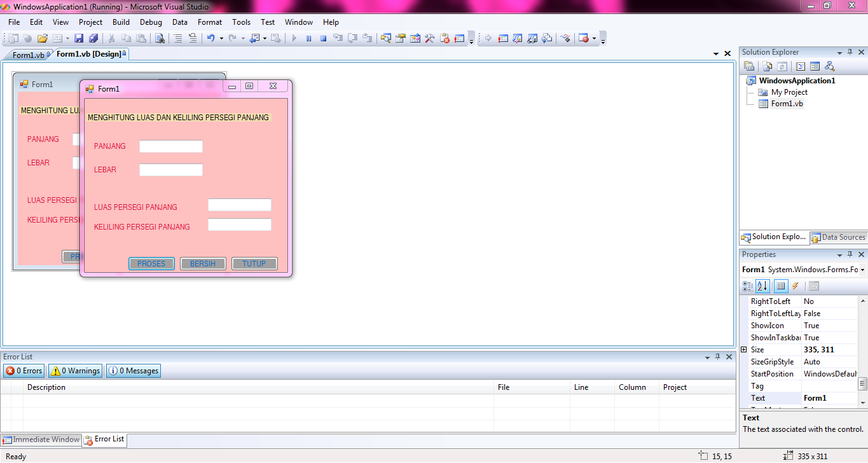
Task: Open the Undo history dropdown arrow
Action: 221,38
